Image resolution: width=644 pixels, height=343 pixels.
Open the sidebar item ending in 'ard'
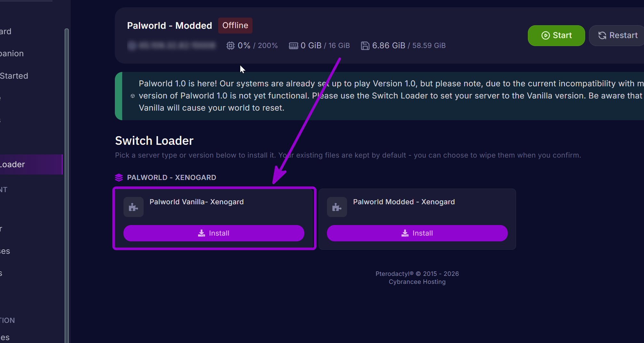coord(6,31)
